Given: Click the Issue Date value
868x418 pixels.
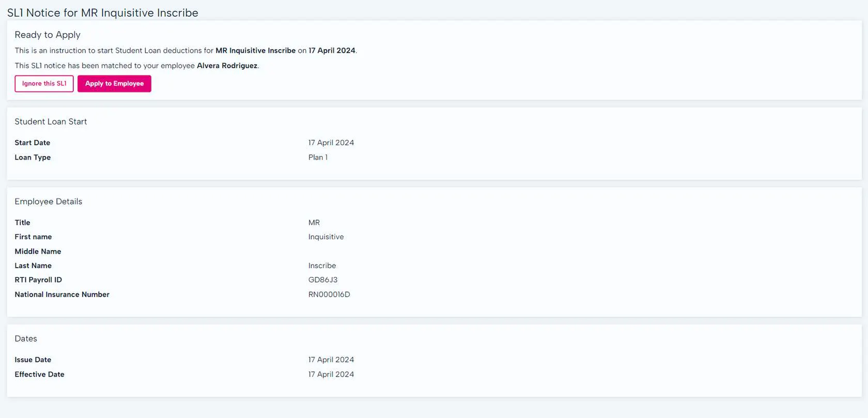Looking at the screenshot, I should [331, 360].
